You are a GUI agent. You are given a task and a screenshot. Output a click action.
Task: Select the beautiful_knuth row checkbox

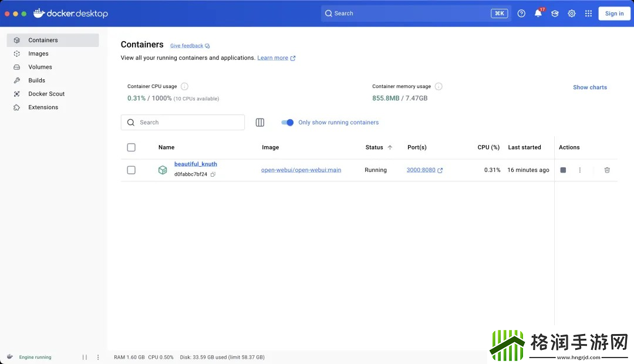click(131, 170)
